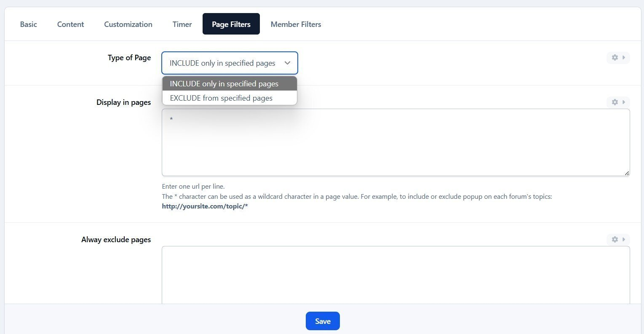Open the Member Filters tab
This screenshot has width=644, height=334.
[x=296, y=24]
